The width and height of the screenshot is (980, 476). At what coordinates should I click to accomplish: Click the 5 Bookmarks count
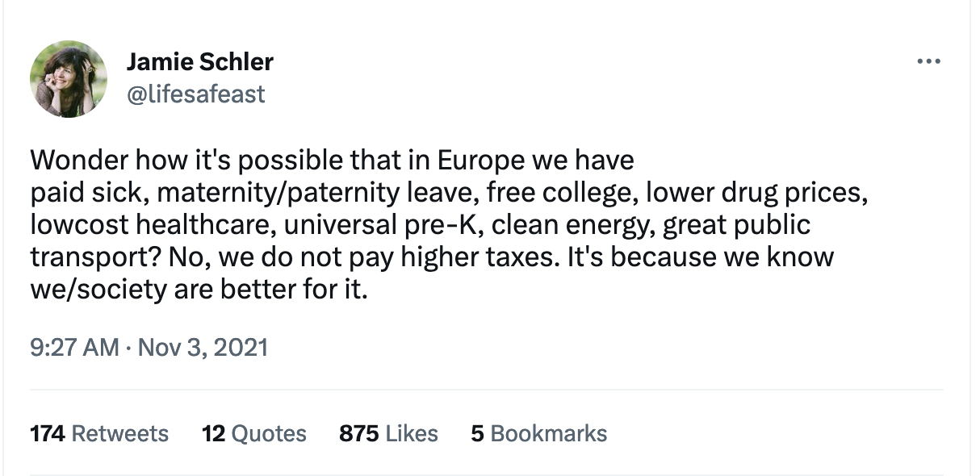[x=538, y=433]
